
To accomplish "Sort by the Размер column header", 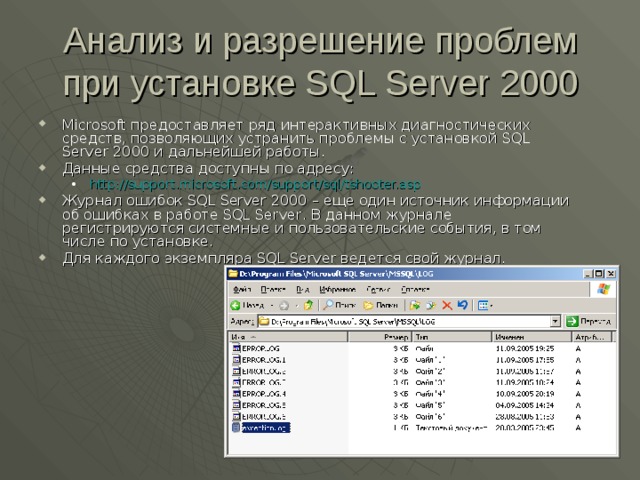I will point(380,337).
